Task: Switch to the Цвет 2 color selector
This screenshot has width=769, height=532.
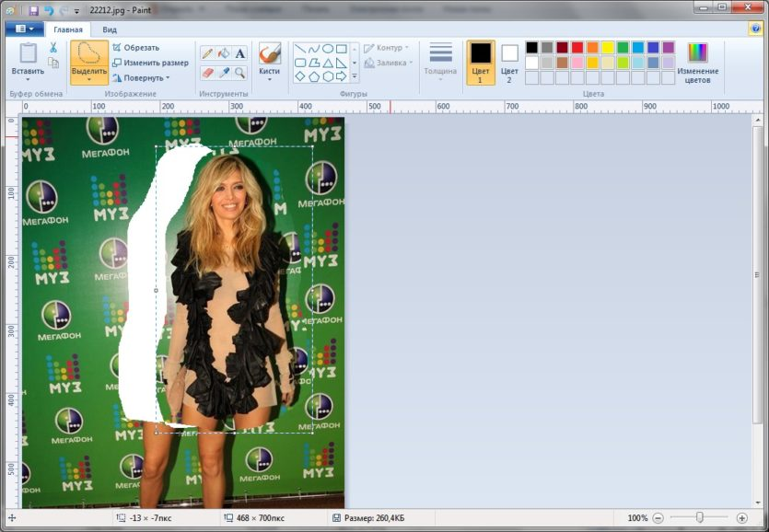Action: pos(509,61)
